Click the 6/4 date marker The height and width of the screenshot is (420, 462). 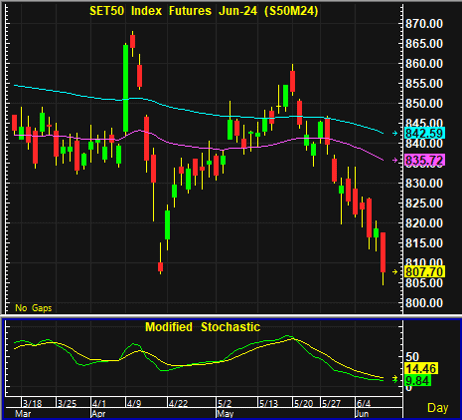pyautogui.click(x=363, y=403)
